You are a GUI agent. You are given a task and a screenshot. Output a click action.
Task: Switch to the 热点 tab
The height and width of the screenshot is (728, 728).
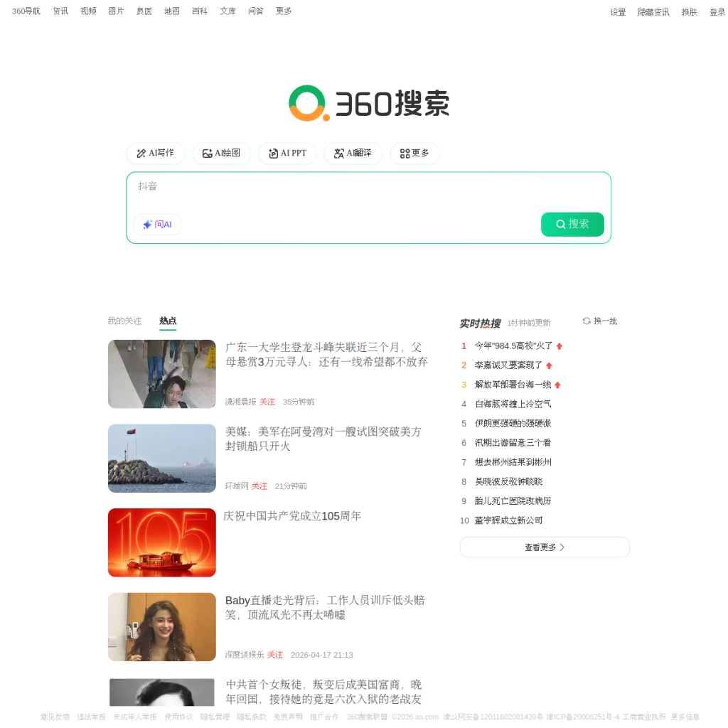[168, 321]
